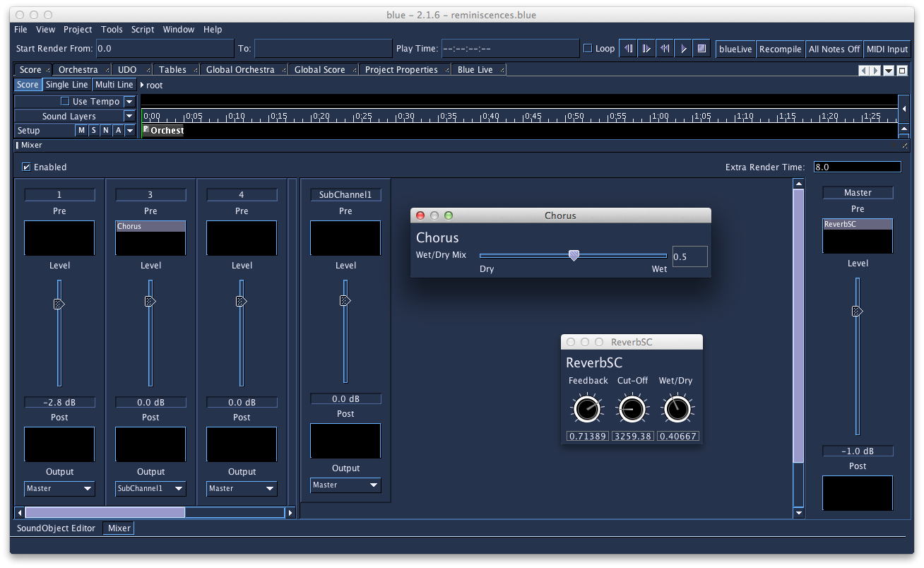Click the ReverbSC Feedback knob
Viewport: 924px width, 568px height.
586,408
